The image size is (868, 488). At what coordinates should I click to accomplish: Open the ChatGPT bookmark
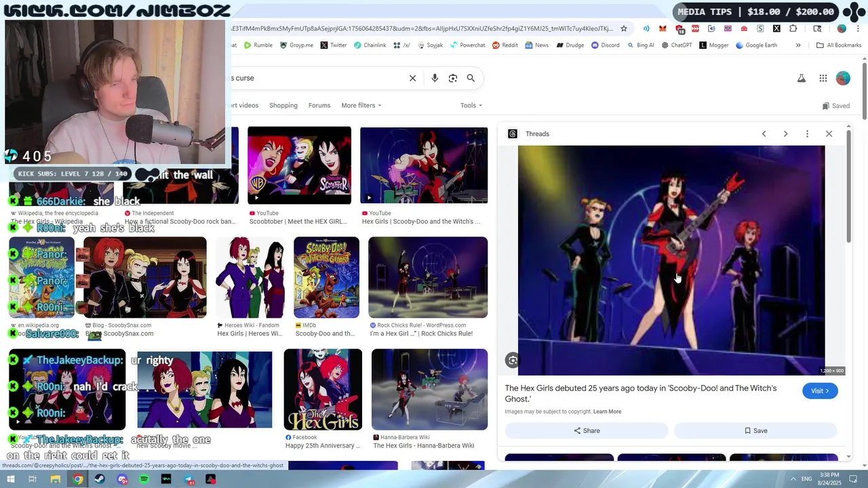(x=677, y=45)
